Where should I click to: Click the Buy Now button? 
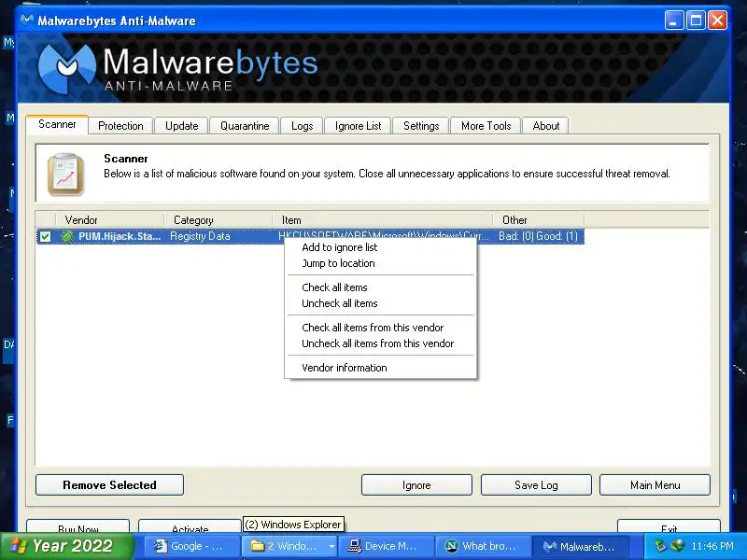coord(78,526)
